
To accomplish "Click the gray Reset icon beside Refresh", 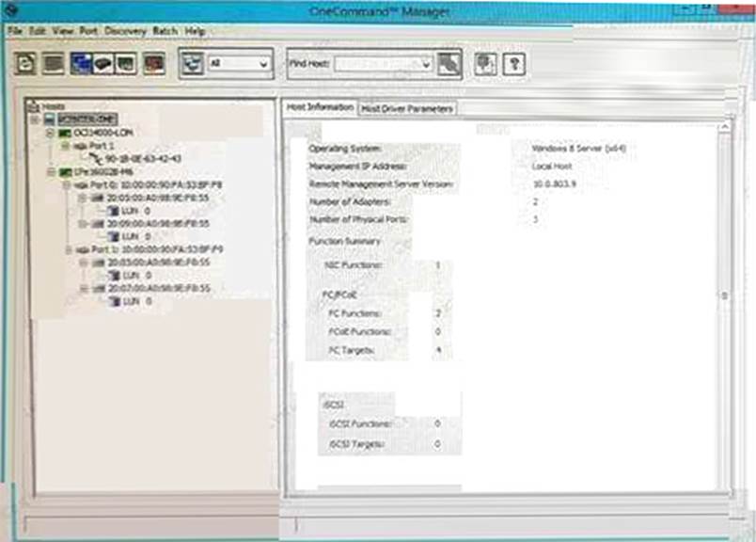I will pyautogui.click(x=53, y=64).
